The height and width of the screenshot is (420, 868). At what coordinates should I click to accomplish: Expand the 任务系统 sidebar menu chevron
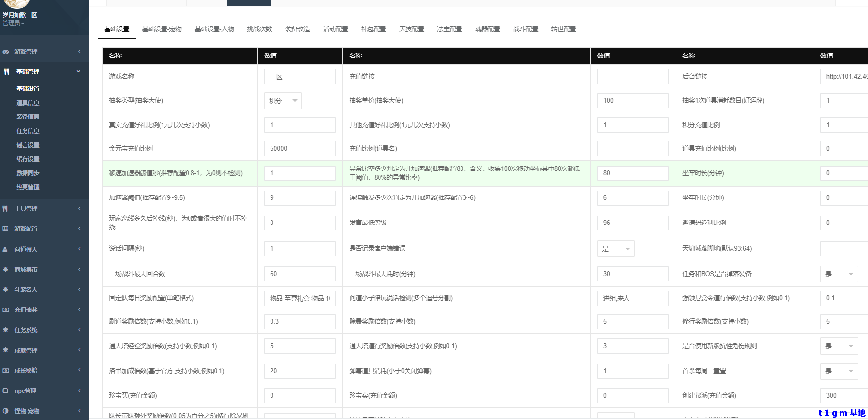pos(79,330)
